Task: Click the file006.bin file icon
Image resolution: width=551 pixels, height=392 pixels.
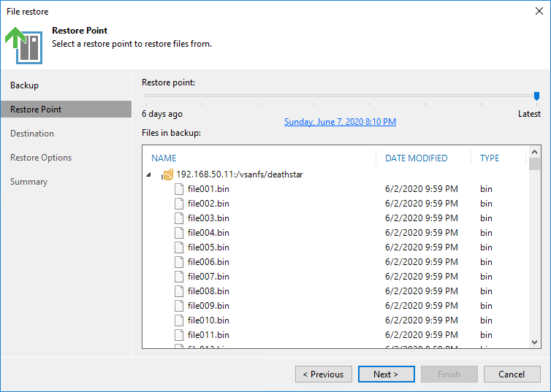Action: point(179,262)
